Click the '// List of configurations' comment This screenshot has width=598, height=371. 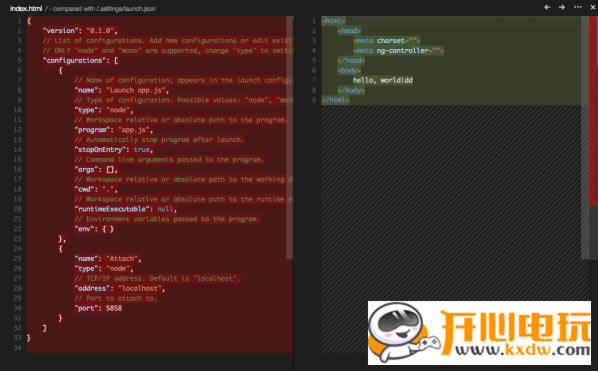point(167,40)
